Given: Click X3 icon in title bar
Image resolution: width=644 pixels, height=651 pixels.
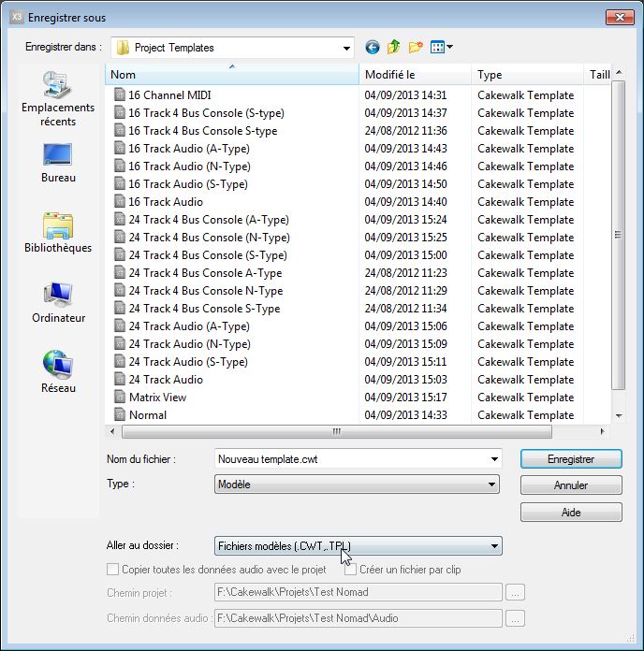Looking at the screenshot, I should [x=16, y=17].
